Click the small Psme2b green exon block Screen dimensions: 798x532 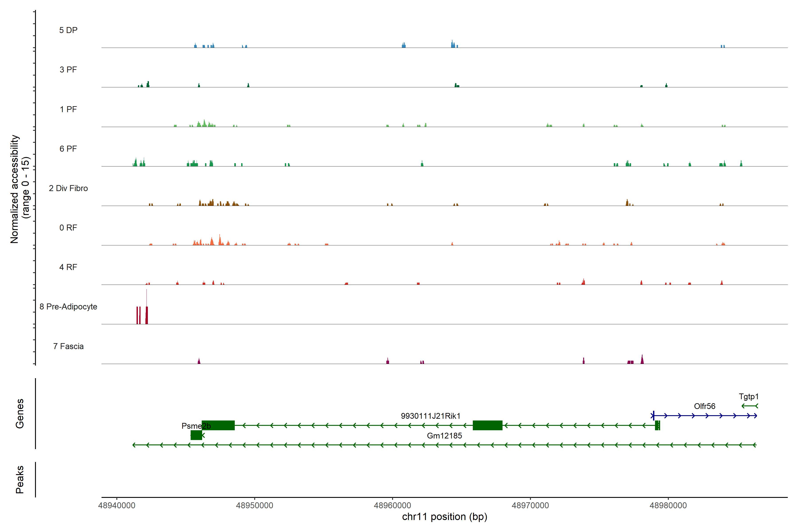pyautogui.click(x=196, y=435)
